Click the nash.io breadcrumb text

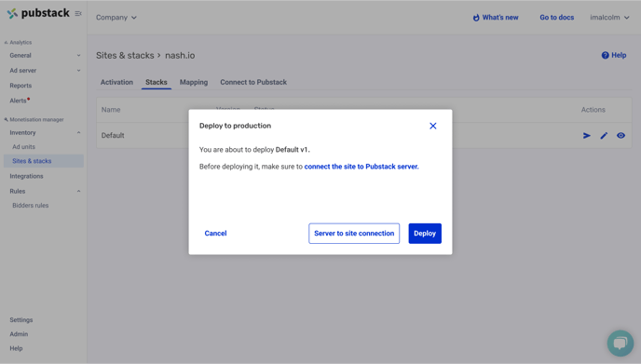180,56
